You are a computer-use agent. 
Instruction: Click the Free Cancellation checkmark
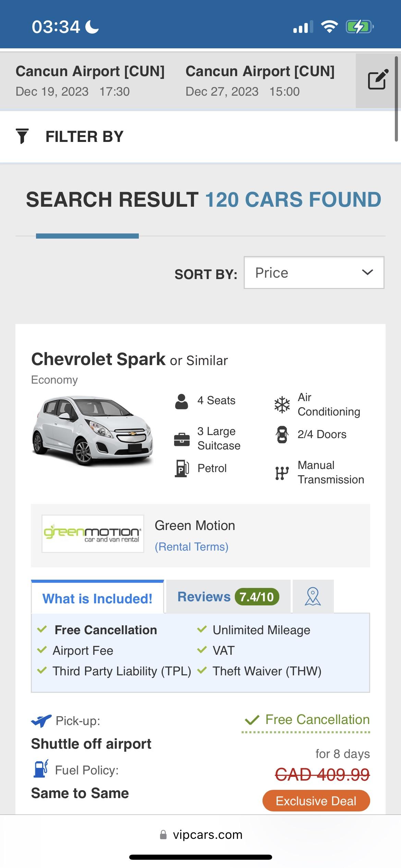[42, 630]
